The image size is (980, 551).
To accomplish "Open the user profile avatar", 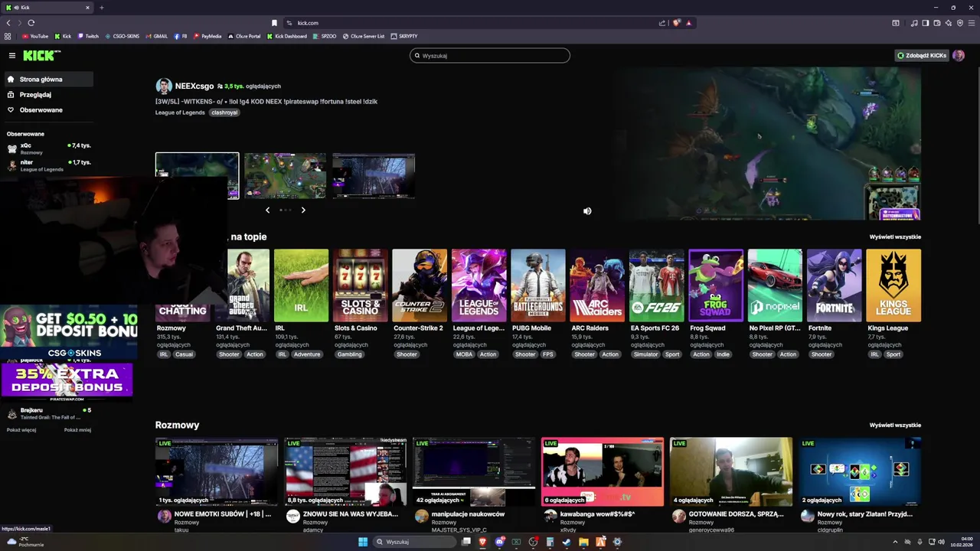I will tap(958, 55).
